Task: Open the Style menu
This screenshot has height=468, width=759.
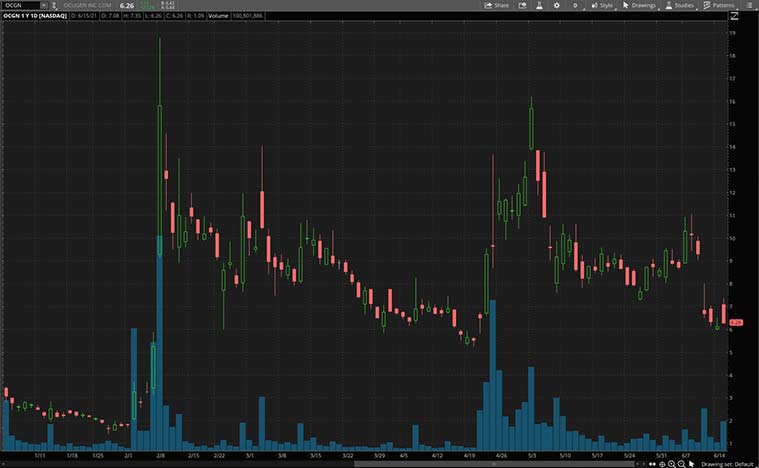Action: tap(602, 5)
